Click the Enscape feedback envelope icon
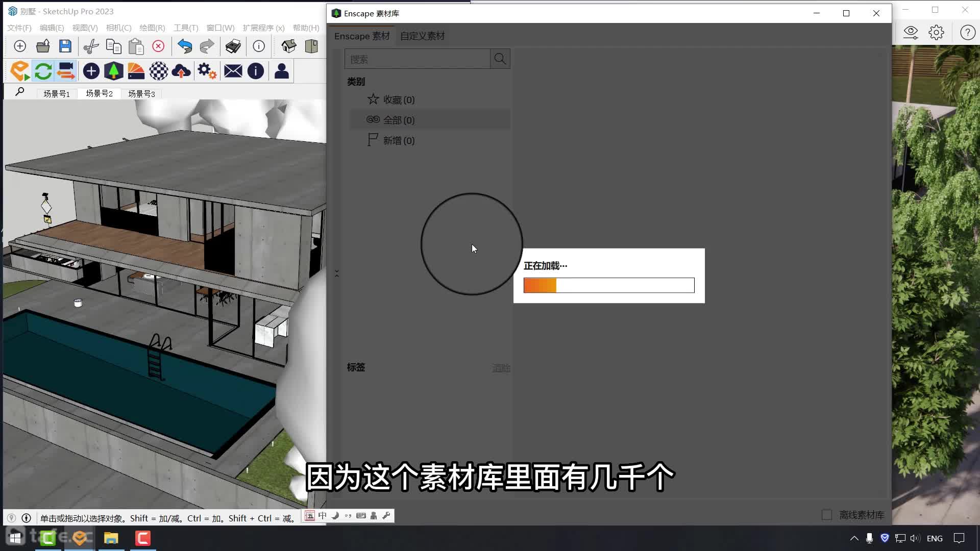 coord(233,71)
